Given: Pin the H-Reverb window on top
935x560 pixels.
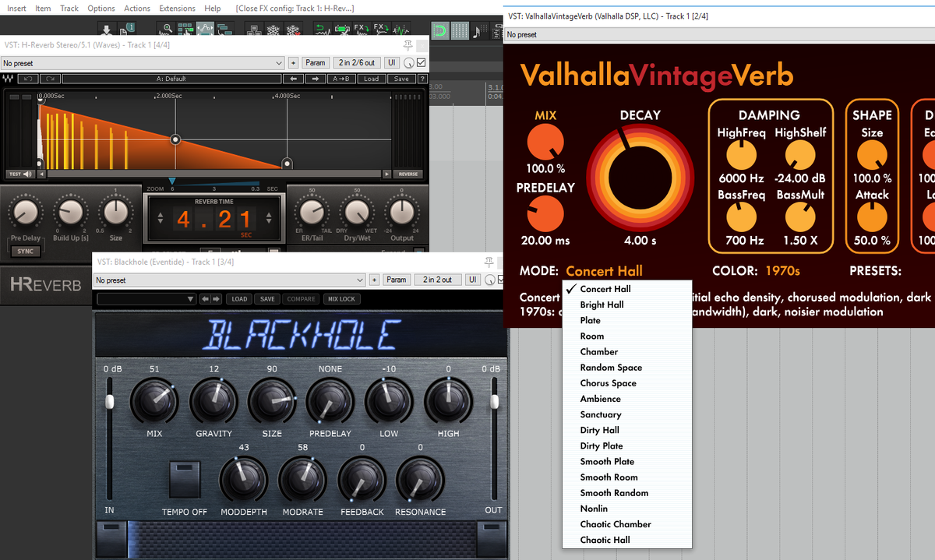Looking at the screenshot, I should (408, 45).
